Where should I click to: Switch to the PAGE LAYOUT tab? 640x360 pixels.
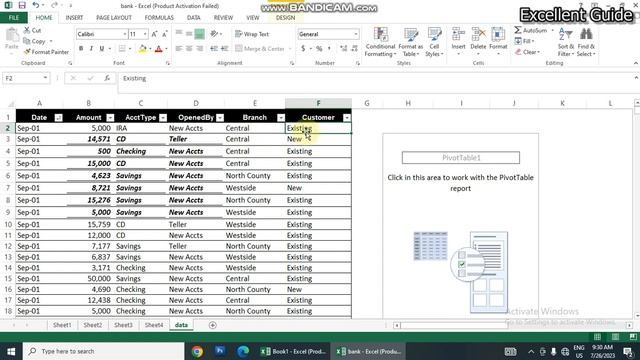[x=114, y=18]
